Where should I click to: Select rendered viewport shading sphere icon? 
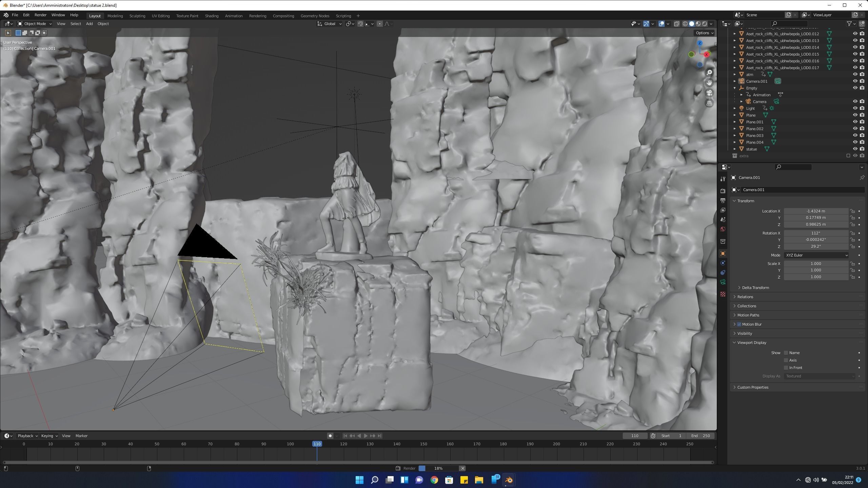point(705,24)
